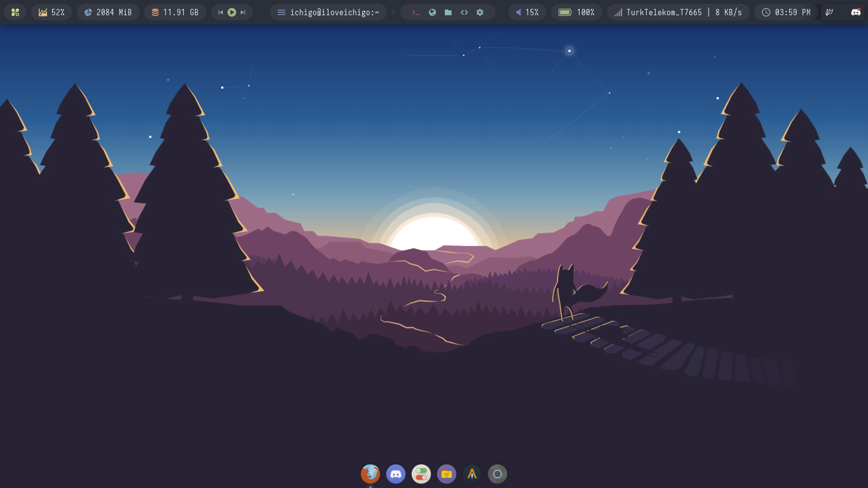The width and height of the screenshot is (868, 488).
Task: Open the Discord tray icon
Action: [856, 12]
